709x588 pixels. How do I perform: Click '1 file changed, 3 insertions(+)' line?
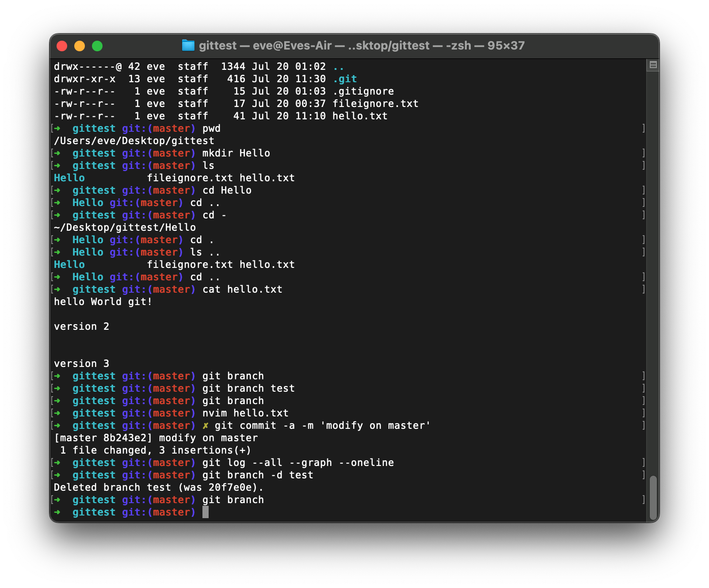(x=156, y=450)
